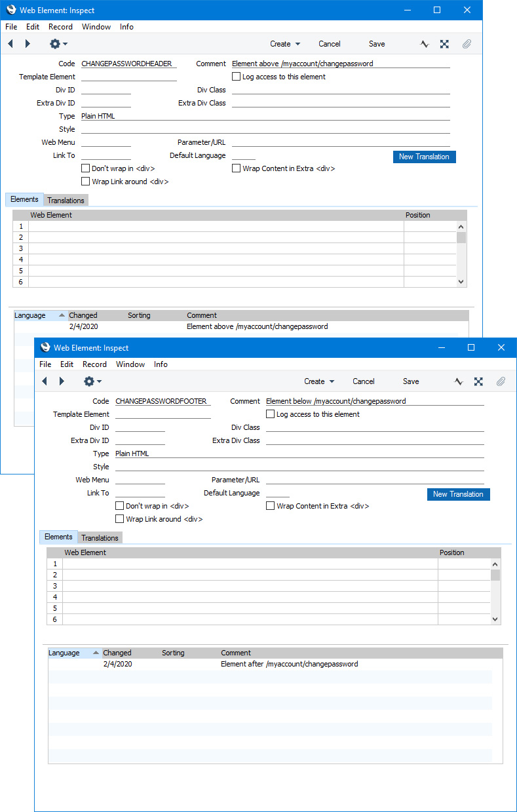Viewport: 517px width, 812px height.
Task: Open gear operations menu in CHANGEPASSWORDFOOTER window
Action: [x=92, y=381]
